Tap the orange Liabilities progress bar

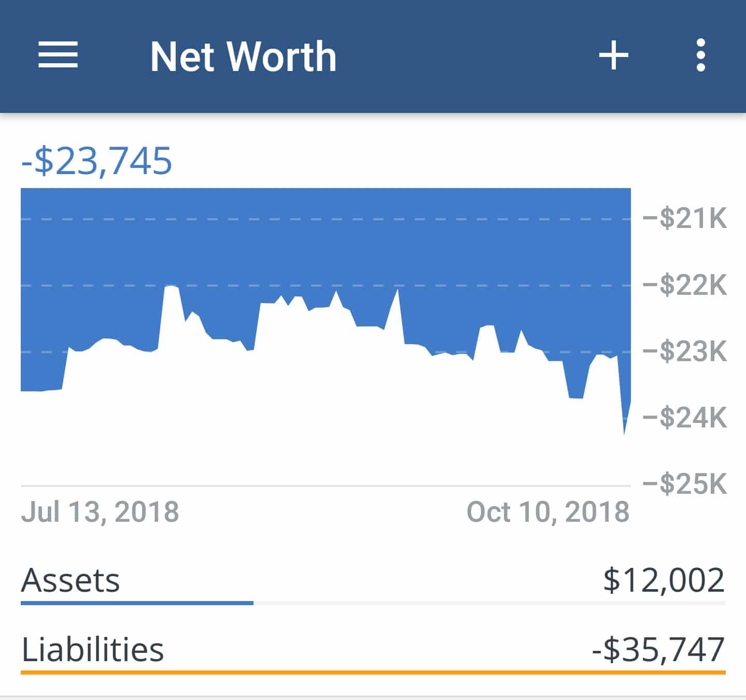(x=373, y=673)
